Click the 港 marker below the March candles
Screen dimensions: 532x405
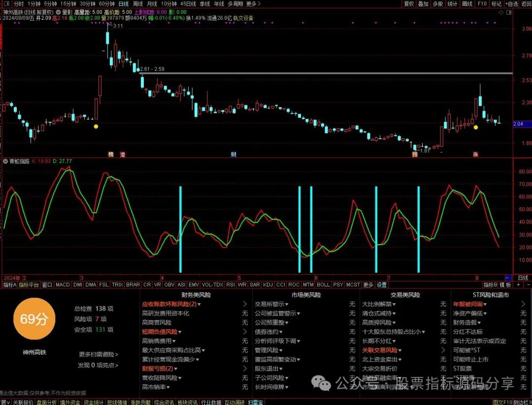[x=123, y=155]
